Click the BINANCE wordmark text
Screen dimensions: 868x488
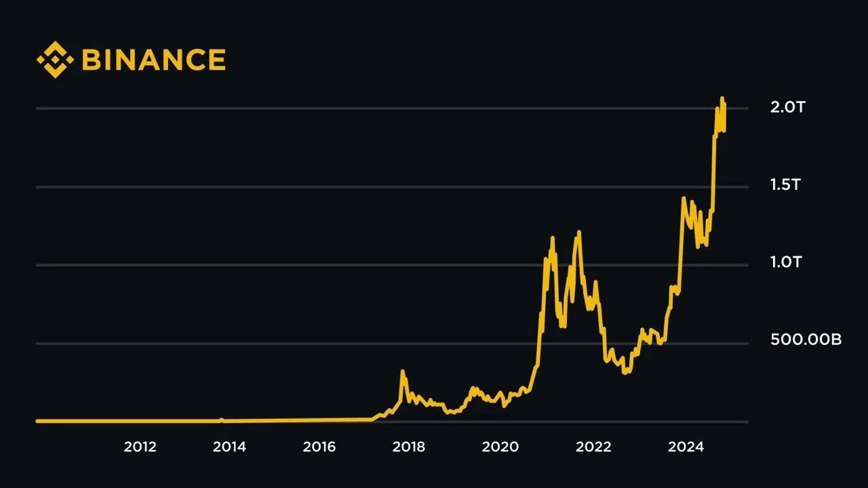pyautogui.click(x=153, y=60)
